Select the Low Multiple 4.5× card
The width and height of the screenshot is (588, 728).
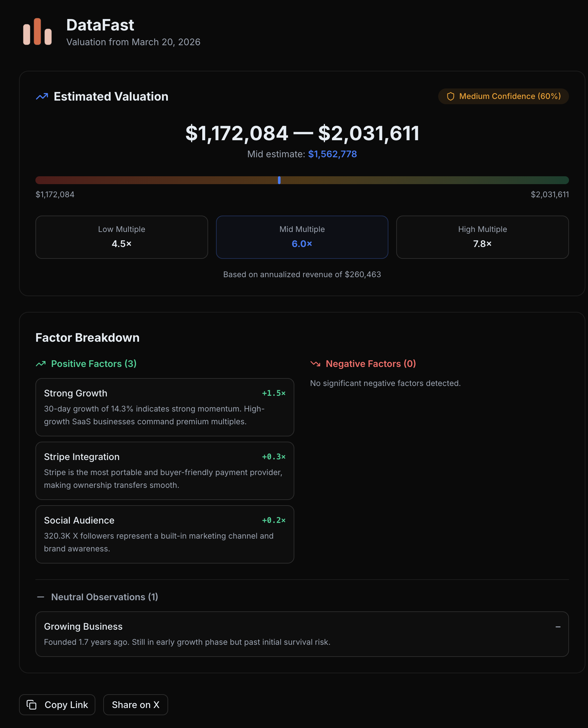click(122, 237)
